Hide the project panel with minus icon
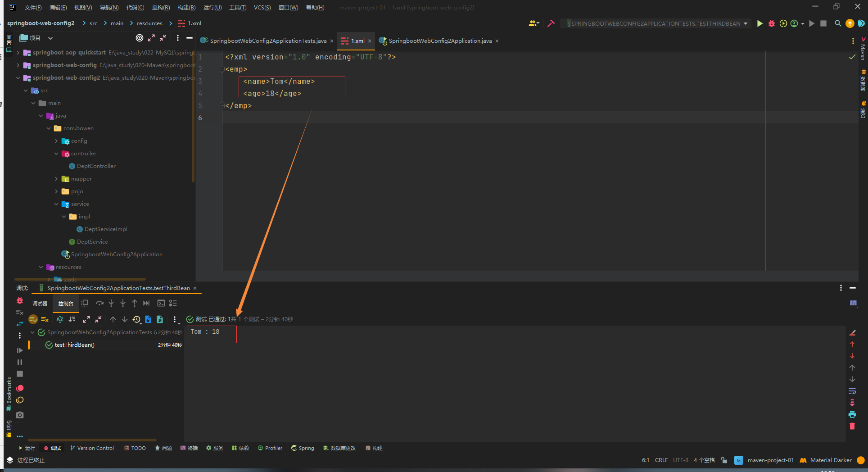 point(190,38)
